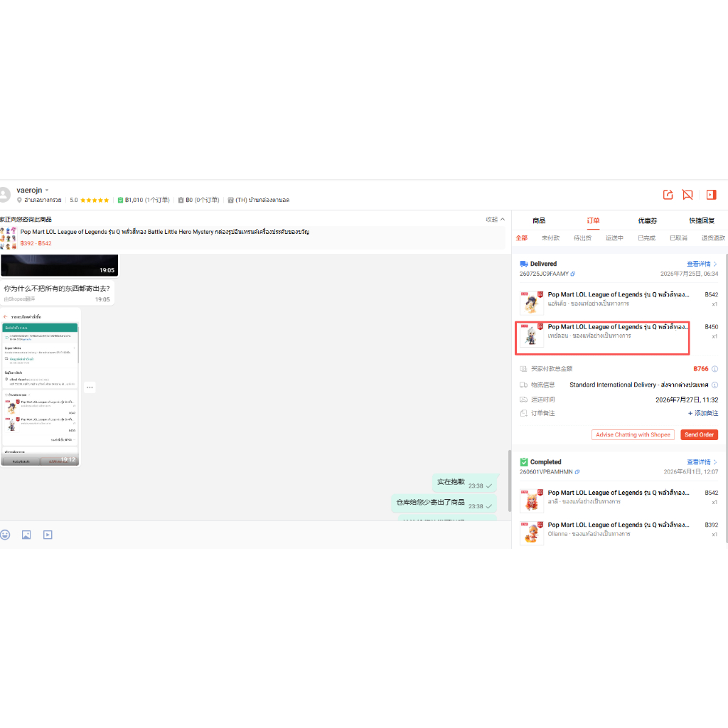Screen dimensions: 728x728
Task: Collapse the product inquiry banner (收起)
Action: (x=495, y=220)
